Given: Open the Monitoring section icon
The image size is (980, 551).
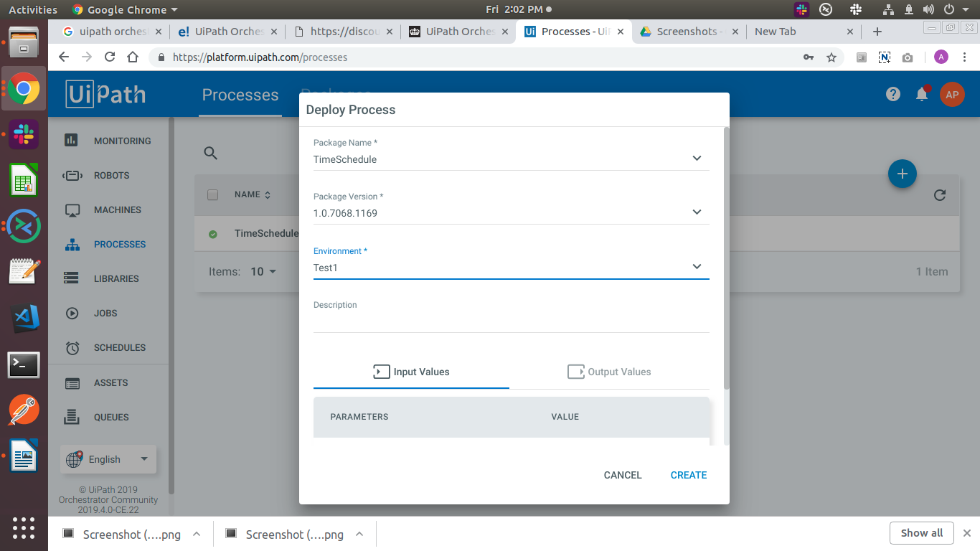Looking at the screenshot, I should [72, 141].
